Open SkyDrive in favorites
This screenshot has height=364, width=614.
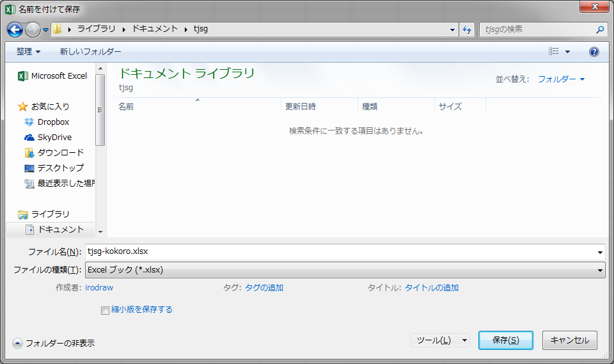48,137
